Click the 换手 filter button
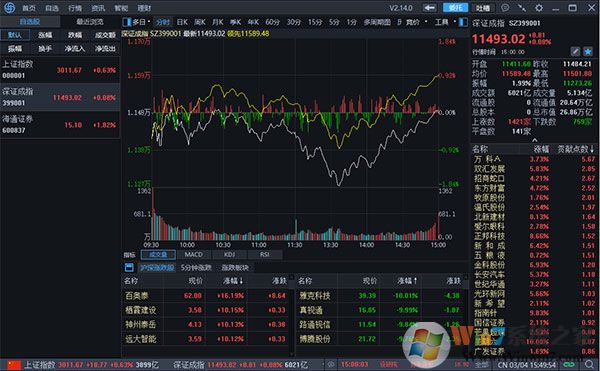Image resolution: width=600 pixels, height=371 pixels. point(45,49)
